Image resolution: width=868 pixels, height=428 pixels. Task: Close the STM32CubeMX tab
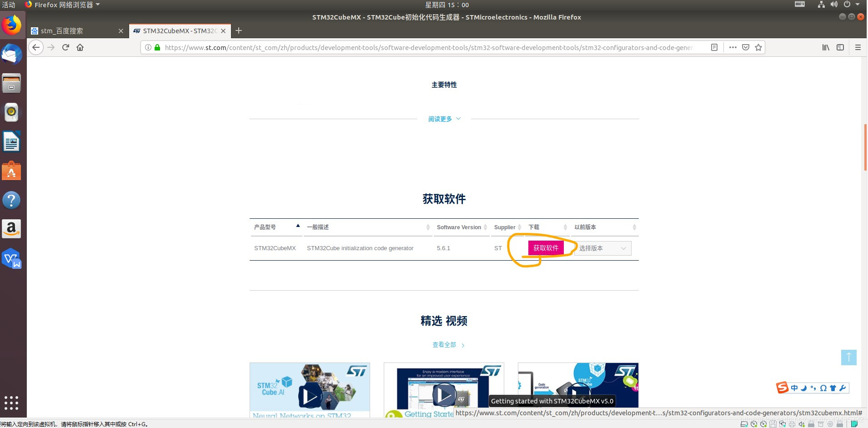tap(223, 31)
